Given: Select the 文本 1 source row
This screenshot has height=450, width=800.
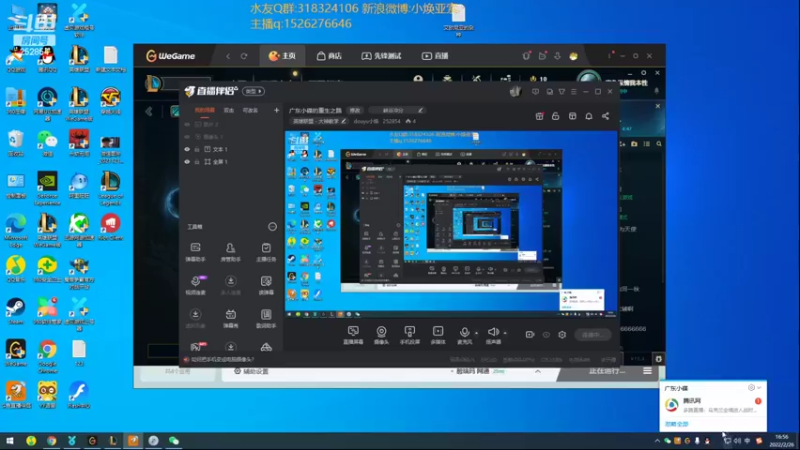Looking at the screenshot, I should pos(232,149).
